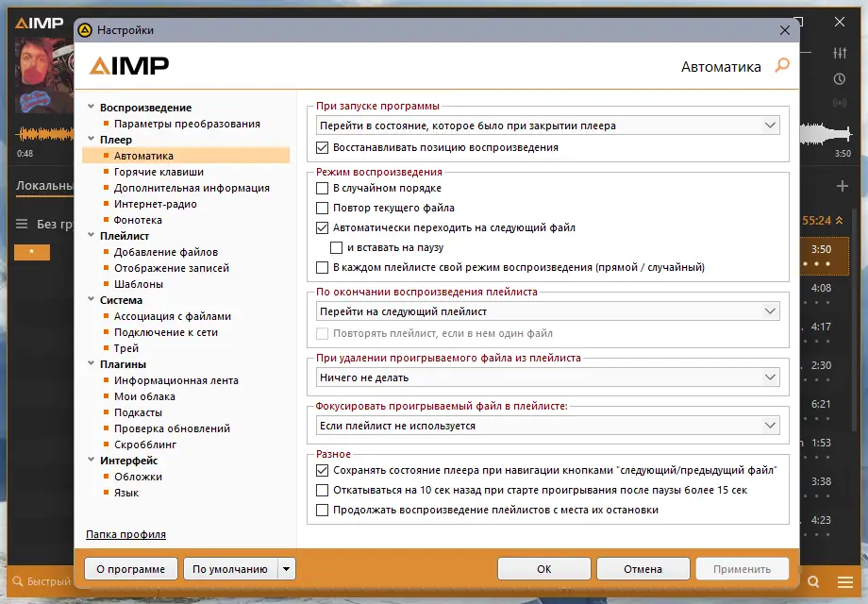This screenshot has height=604, width=868.
Task: Open the По умолчанию dropdown arrow
Action: coord(286,568)
